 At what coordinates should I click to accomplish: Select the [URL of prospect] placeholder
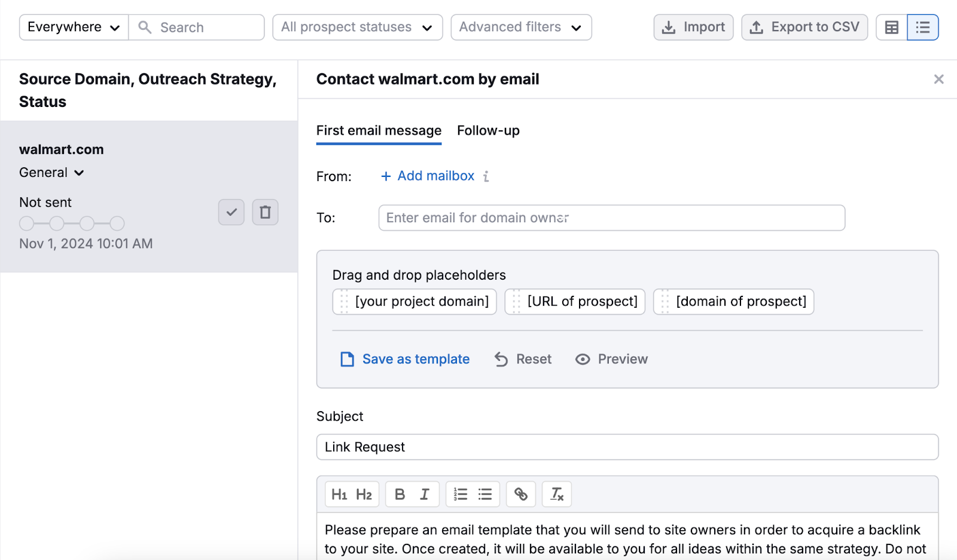[575, 301]
